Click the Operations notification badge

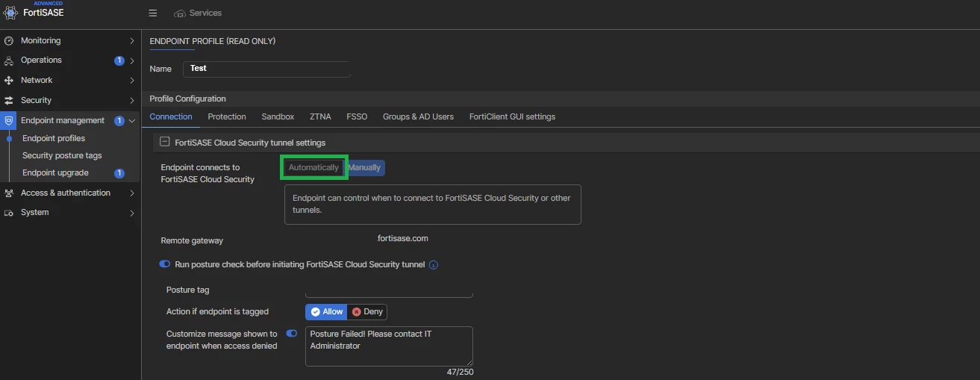tap(119, 60)
